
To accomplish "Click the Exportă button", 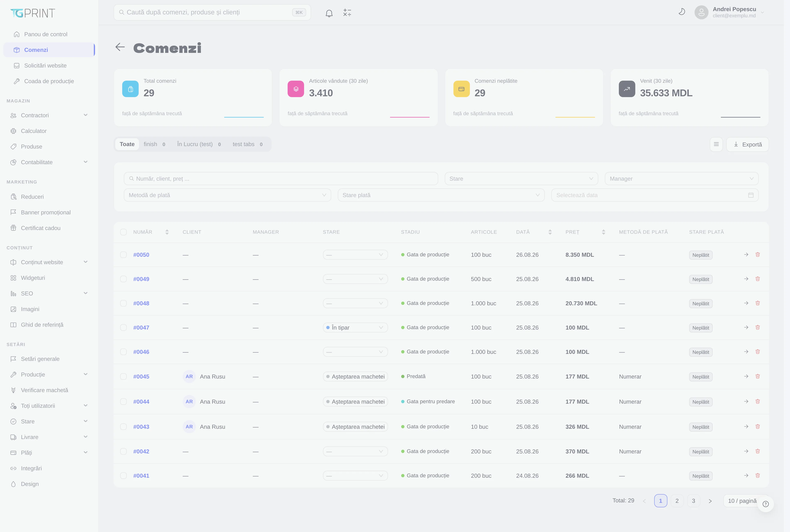I will 747,144.
